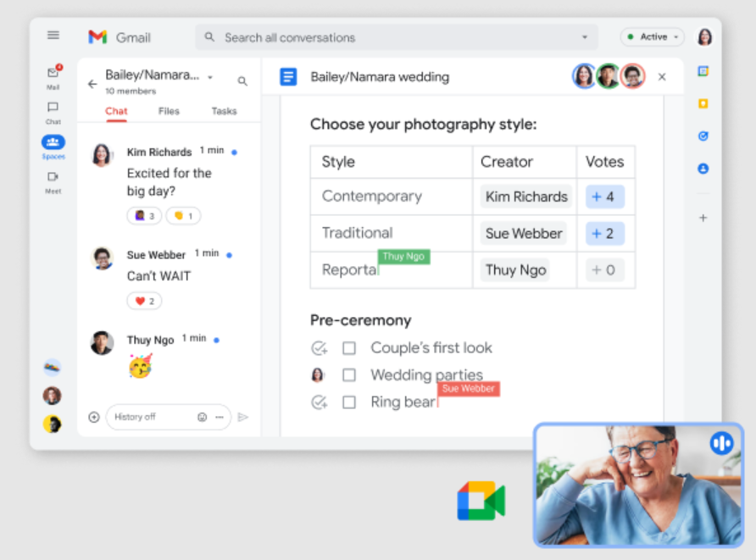The width and height of the screenshot is (756, 560).
Task: Switch to the Files tab
Action: pyautogui.click(x=169, y=111)
